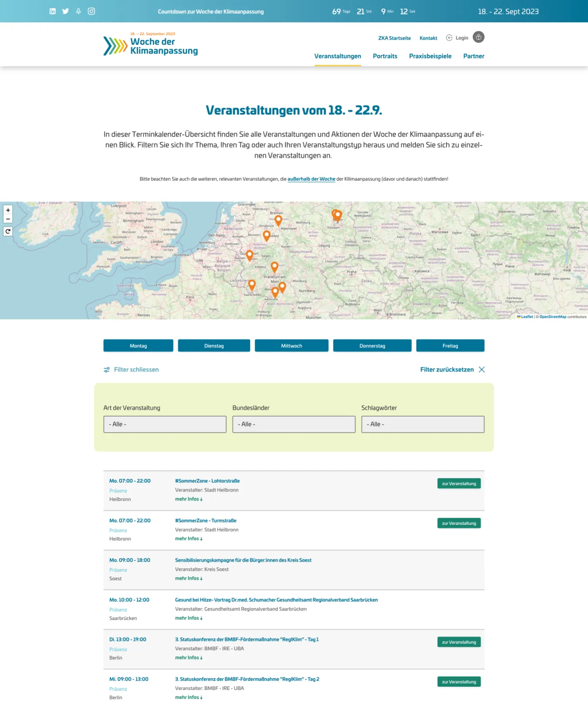
Task: Open the Portraits nav tab
Action: [385, 56]
